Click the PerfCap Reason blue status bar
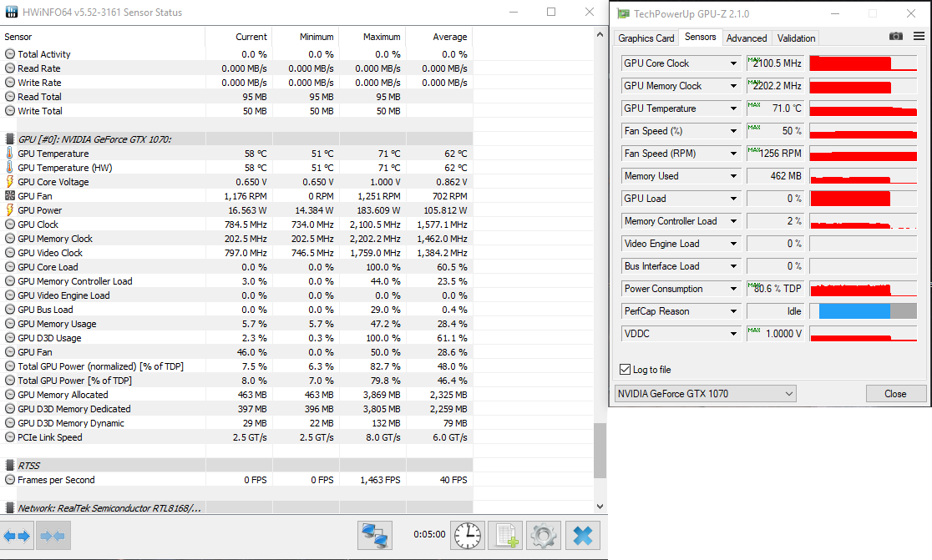This screenshot has width=932, height=560. tap(854, 312)
